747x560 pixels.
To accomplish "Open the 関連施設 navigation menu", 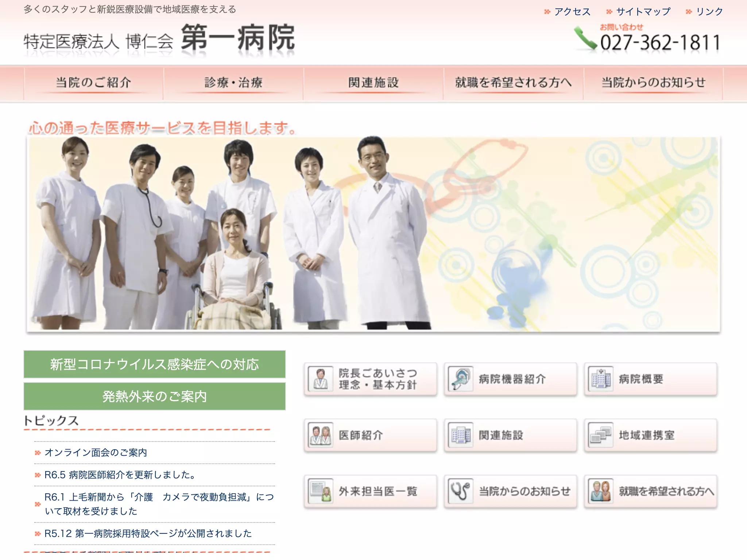I will coord(373,83).
